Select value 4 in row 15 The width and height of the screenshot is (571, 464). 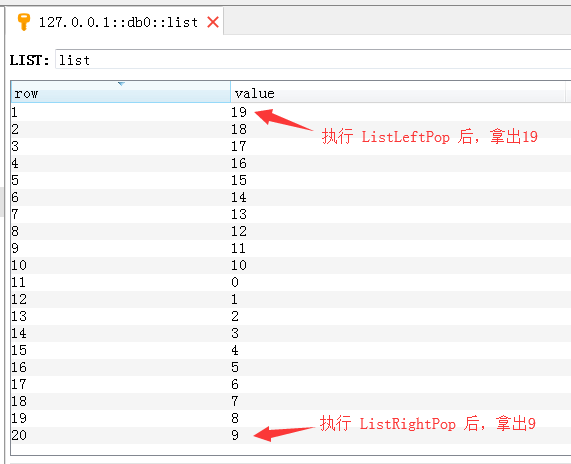pos(235,350)
